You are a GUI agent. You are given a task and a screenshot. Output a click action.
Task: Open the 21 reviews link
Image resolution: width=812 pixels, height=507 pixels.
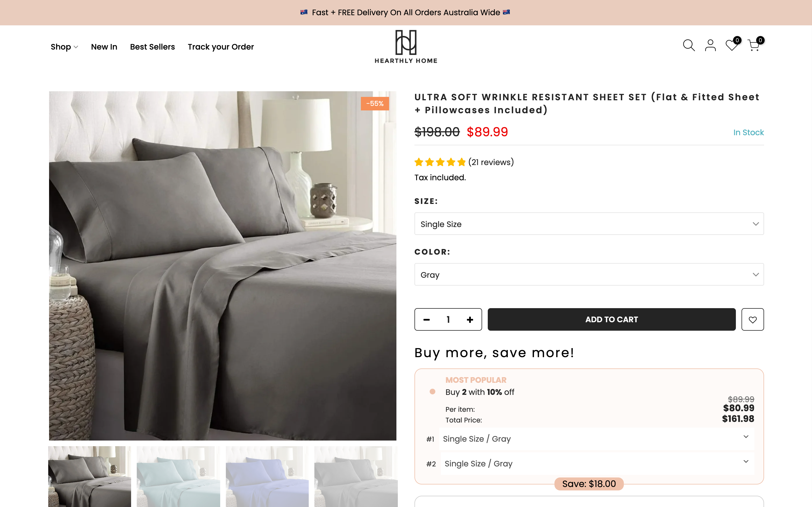coord(491,162)
